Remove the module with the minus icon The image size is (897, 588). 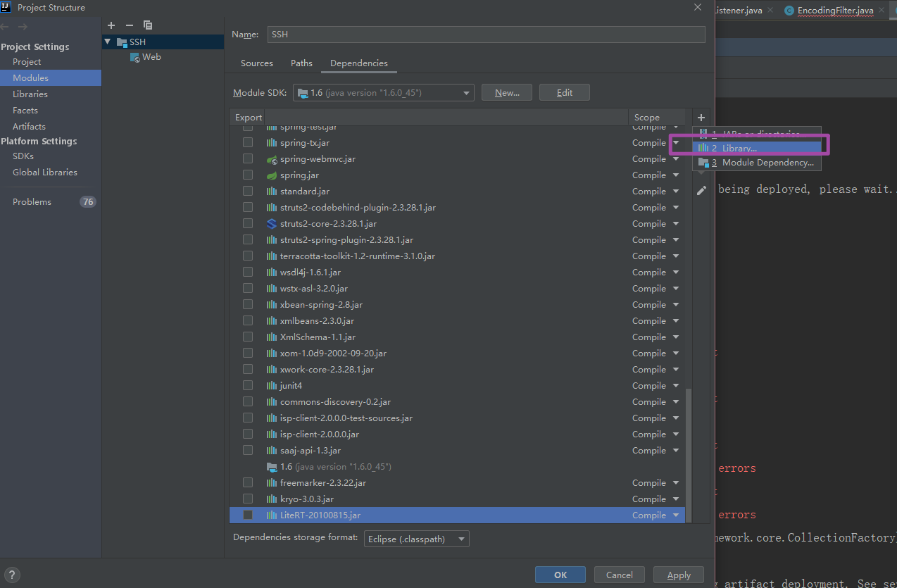(130, 25)
